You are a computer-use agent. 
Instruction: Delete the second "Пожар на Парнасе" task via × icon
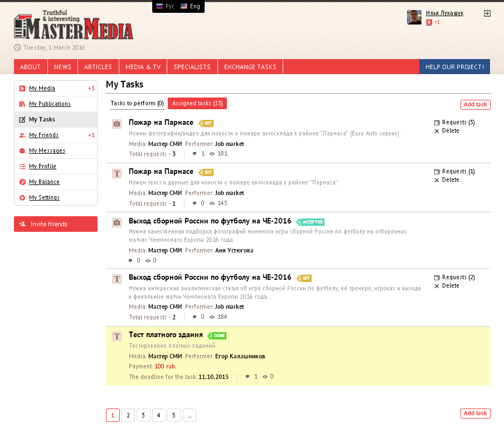pyautogui.click(x=437, y=179)
